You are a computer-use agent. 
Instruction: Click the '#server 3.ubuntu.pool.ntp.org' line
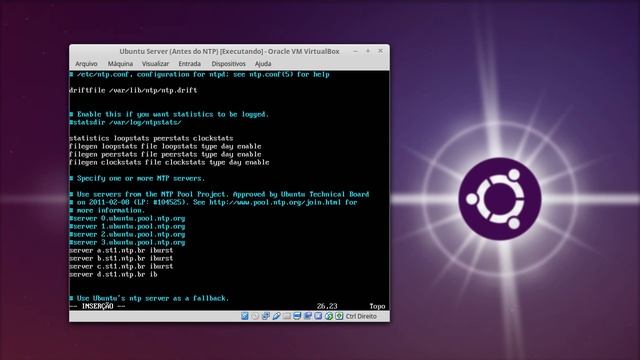pos(127,242)
